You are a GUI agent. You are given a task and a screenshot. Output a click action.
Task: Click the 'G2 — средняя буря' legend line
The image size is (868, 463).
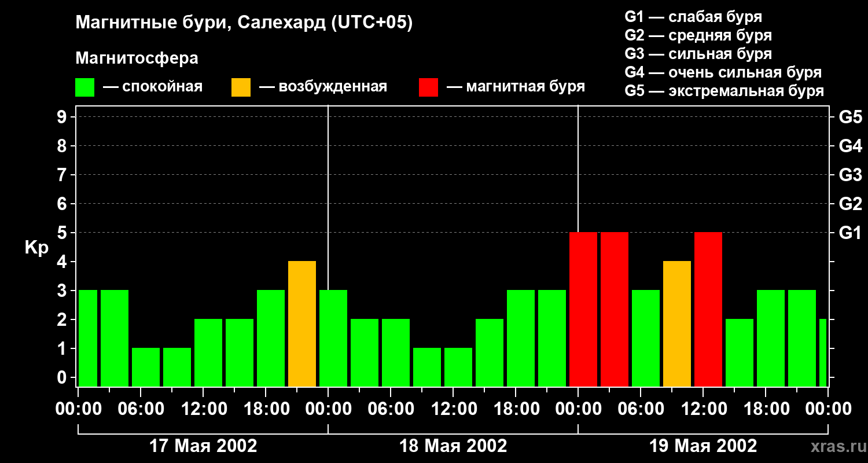[698, 35]
